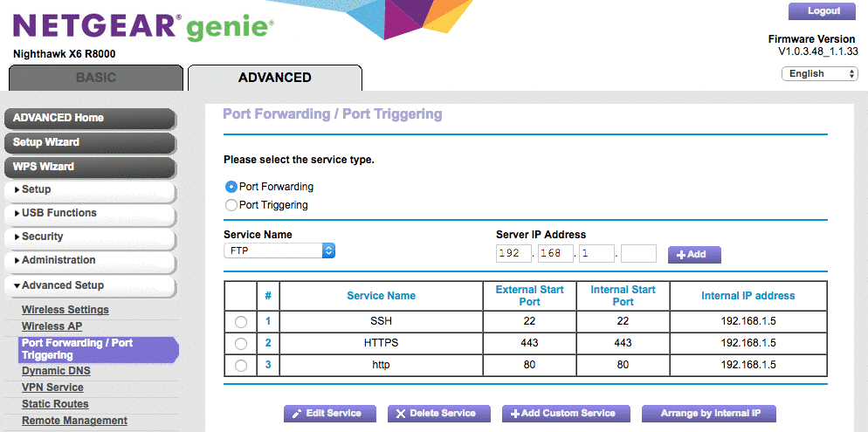This screenshot has height=432, width=868.
Task: Click the NETGEAR genie logo
Action: pos(143,26)
